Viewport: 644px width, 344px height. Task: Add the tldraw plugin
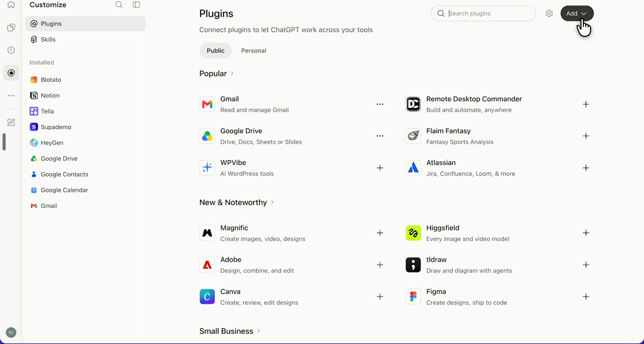[586, 265]
